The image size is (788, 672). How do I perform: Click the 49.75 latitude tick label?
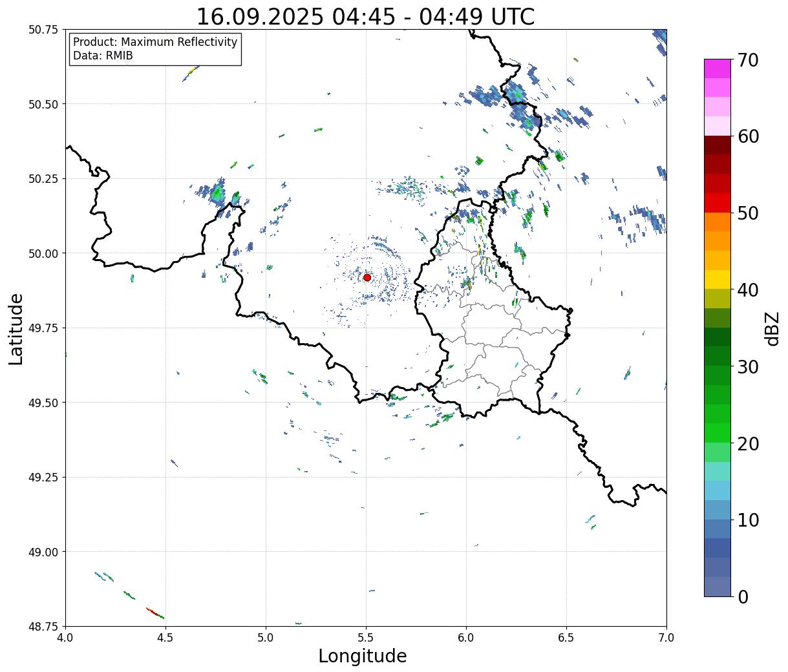[x=43, y=328]
